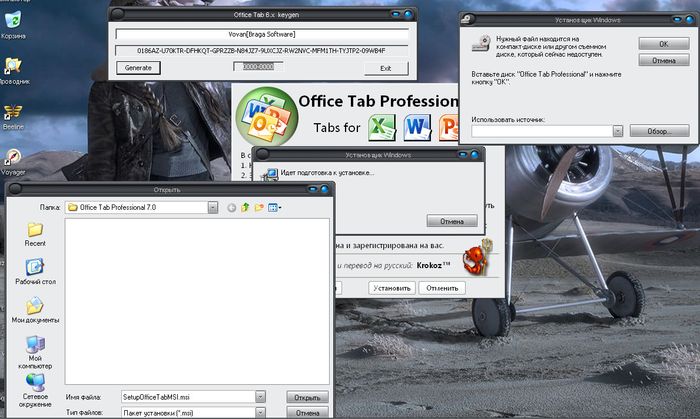Create a new folder in Open dialog
The height and width of the screenshot is (419, 700).
[x=259, y=207]
